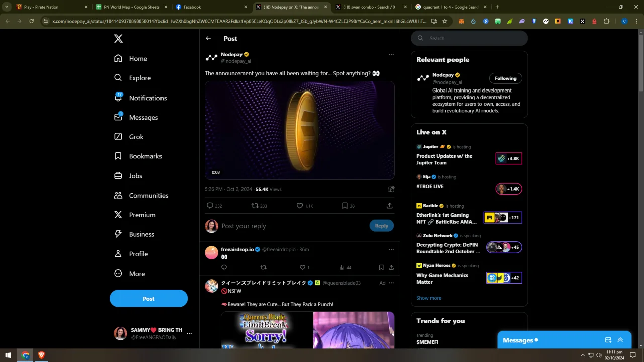Switch to PN World Map Google Sheets tab
This screenshot has height=362, width=644.
click(x=131, y=7)
